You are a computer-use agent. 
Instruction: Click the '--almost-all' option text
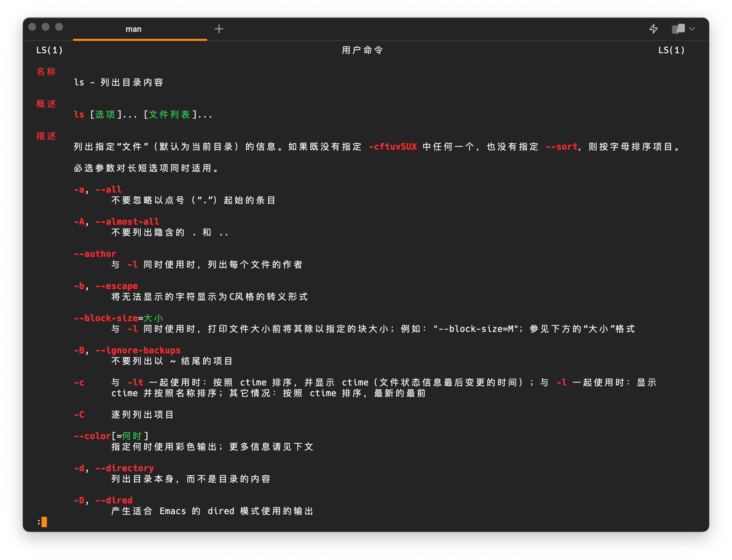[x=127, y=222]
